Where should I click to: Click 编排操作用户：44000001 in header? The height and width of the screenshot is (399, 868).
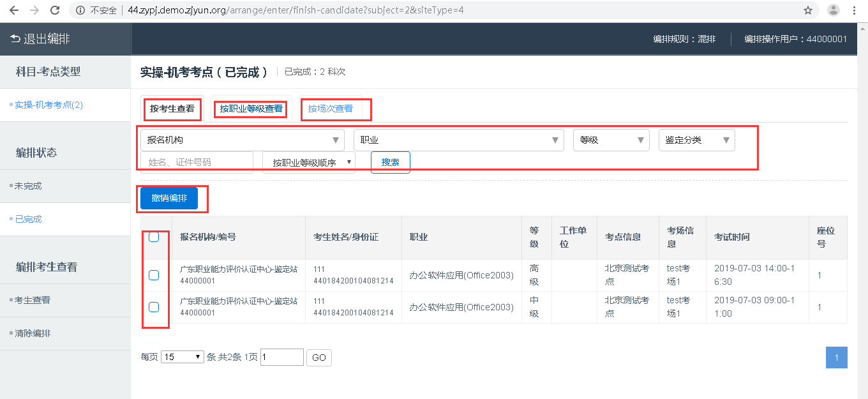796,39
